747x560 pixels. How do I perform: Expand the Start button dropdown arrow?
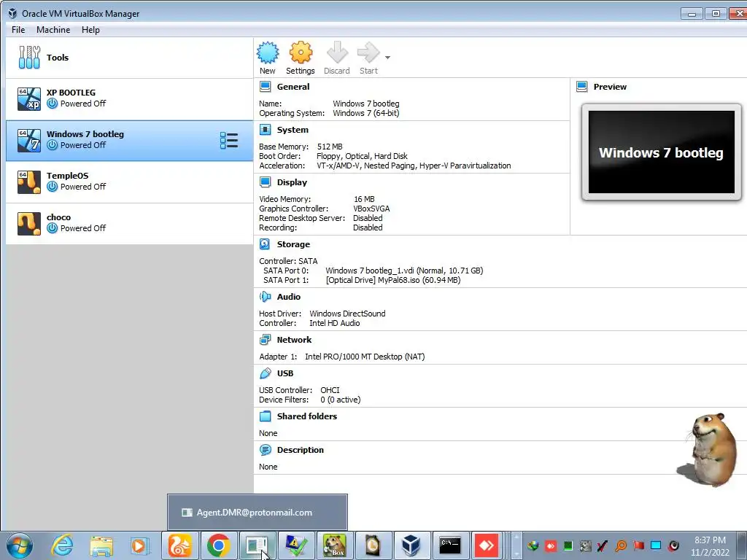click(387, 58)
